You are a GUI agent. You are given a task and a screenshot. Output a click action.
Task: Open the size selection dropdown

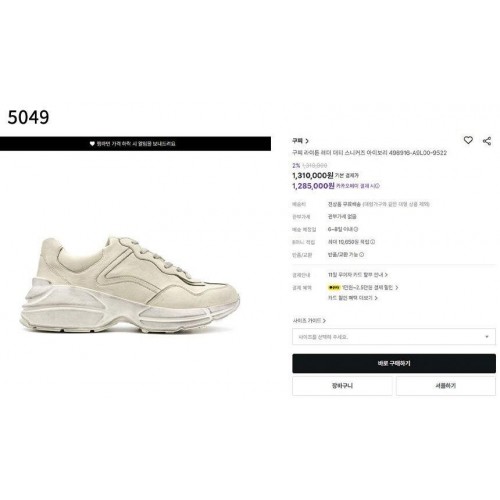[394, 337]
